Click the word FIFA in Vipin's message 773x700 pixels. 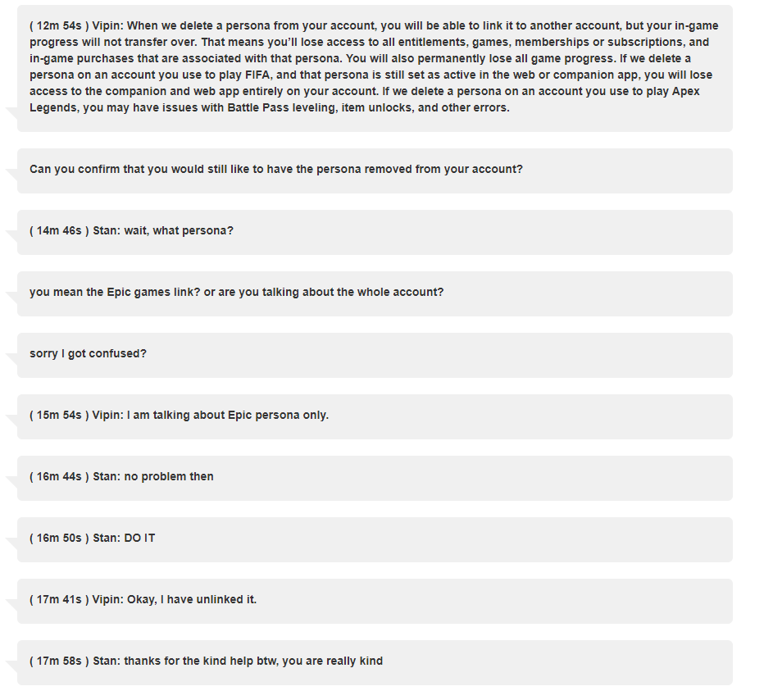point(258,75)
